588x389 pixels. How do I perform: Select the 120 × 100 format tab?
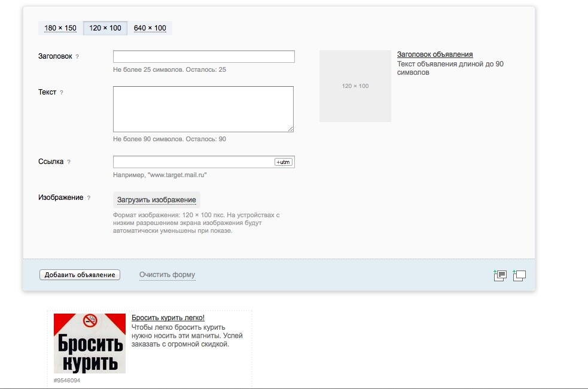coord(105,28)
